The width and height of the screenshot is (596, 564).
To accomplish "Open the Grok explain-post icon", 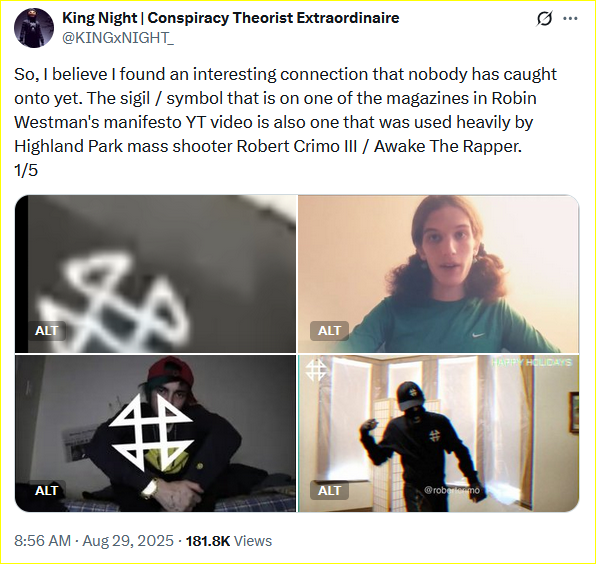I will (544, 19).
